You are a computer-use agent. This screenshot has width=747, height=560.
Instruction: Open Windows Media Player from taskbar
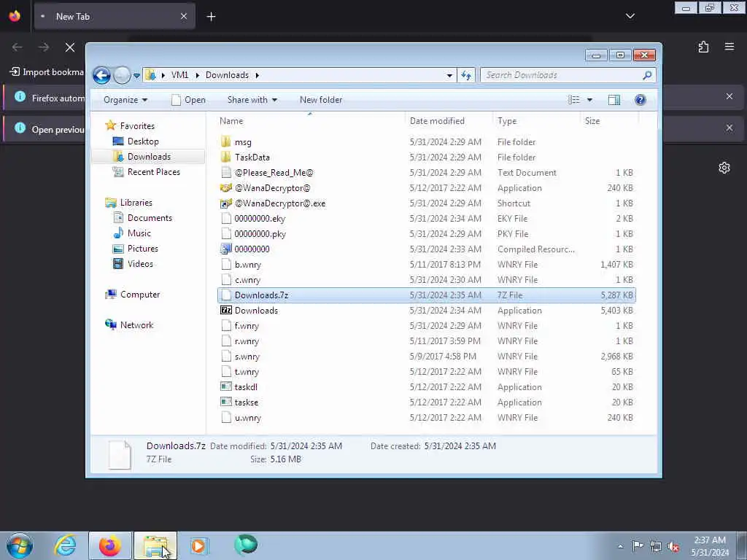(x=199, y=545)
